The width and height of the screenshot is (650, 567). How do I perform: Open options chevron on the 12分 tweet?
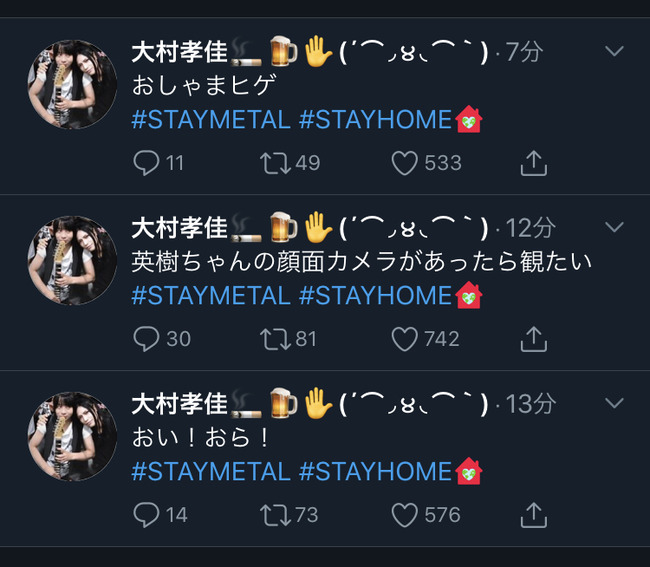tap(614, 227)
